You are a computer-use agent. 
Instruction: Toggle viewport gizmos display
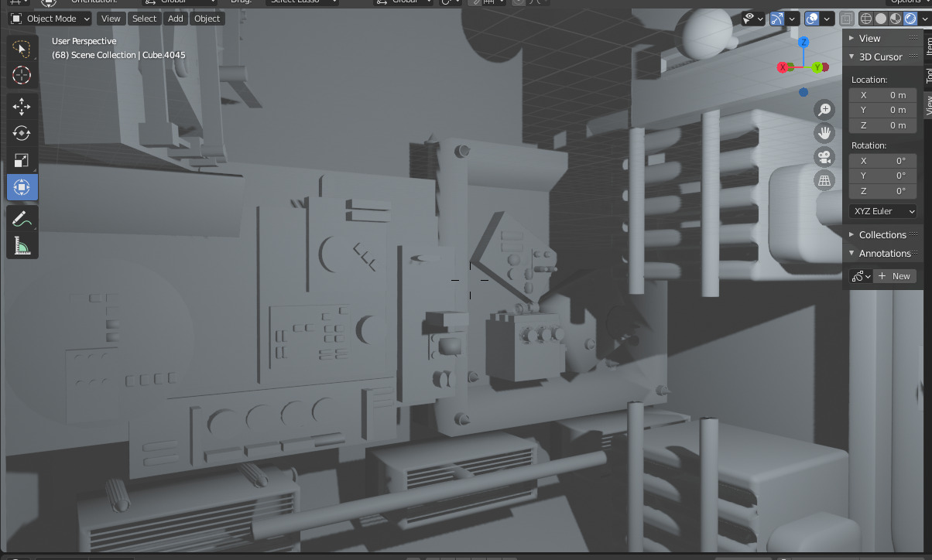pos(777,19)
